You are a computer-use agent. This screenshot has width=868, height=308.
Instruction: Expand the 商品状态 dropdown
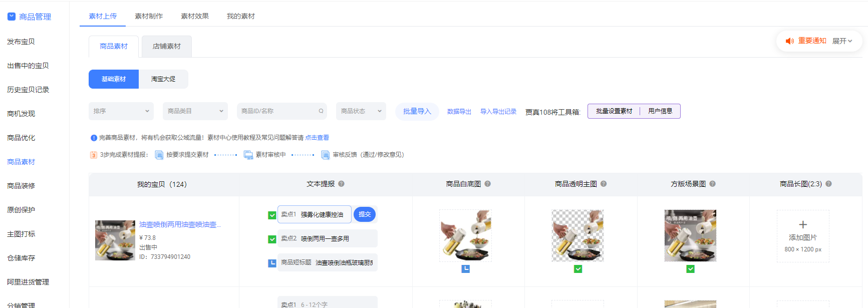(361, 111)
